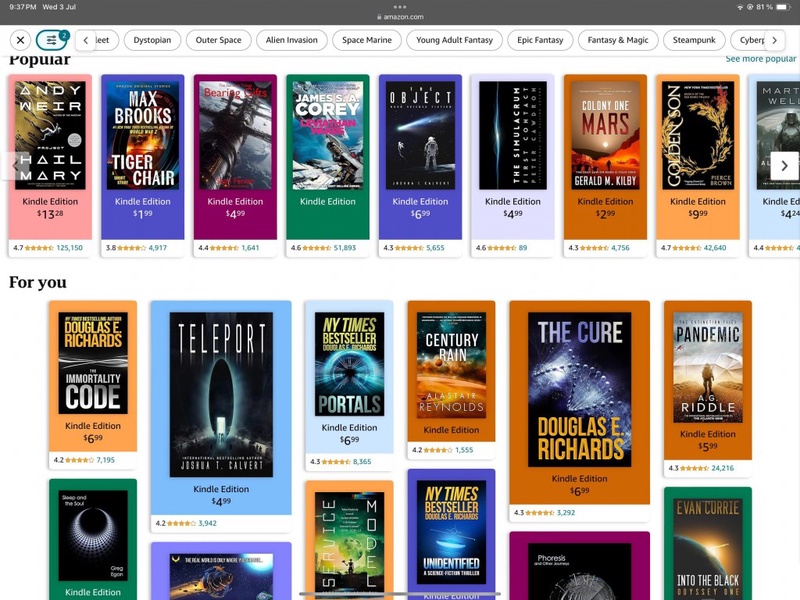Select the Outer Space genre chip
Screen dimensions: 800x600
[x=218, y=40]
